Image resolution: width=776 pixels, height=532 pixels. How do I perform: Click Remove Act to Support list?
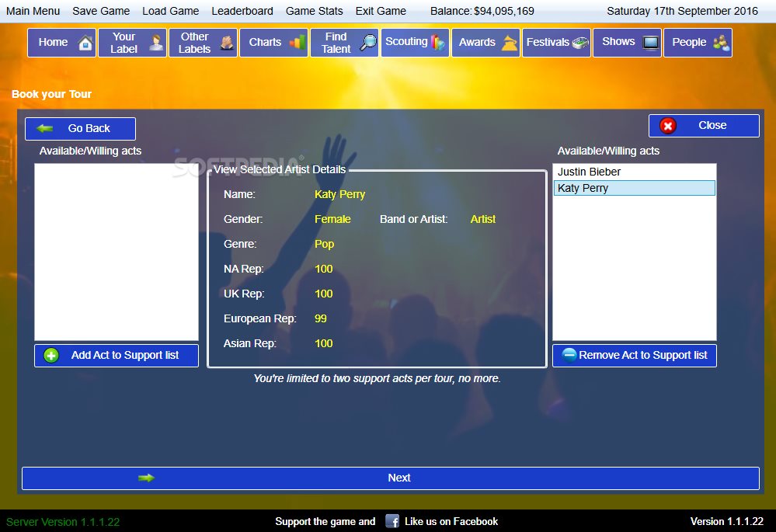click(635, 356)
